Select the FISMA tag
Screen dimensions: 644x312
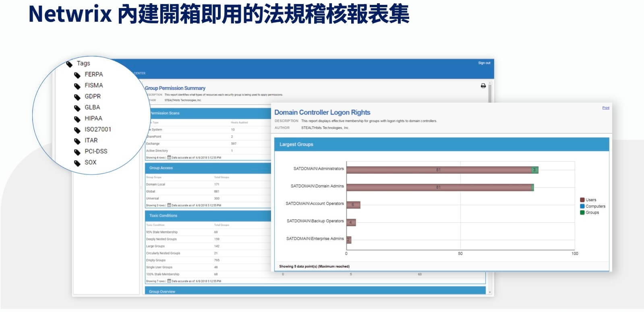(x=93, y=85)
